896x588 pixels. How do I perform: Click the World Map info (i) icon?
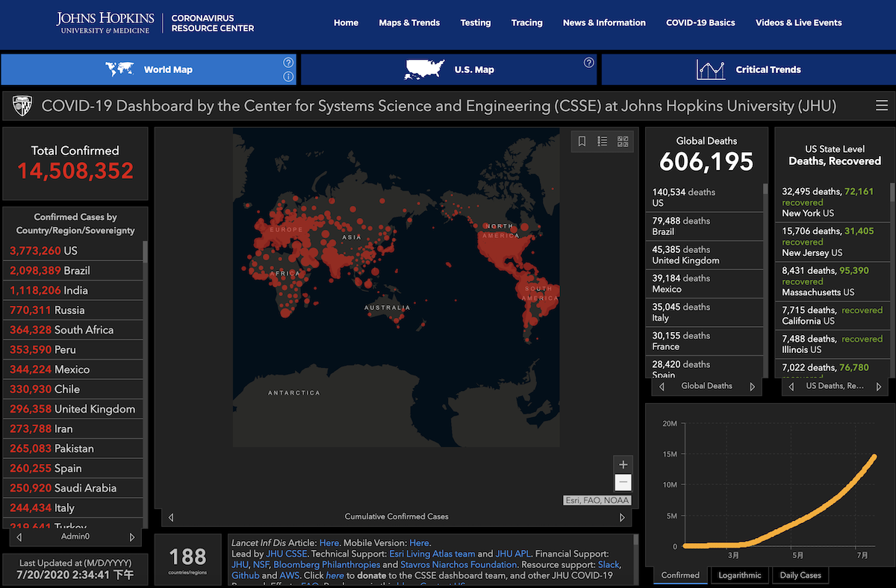coord(288,77)
